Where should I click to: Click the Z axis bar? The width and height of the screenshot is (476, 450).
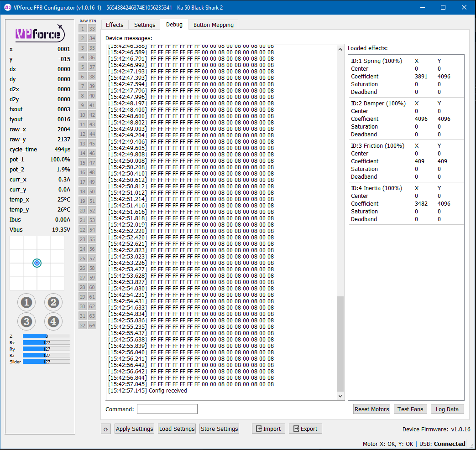tap(47, 336)
